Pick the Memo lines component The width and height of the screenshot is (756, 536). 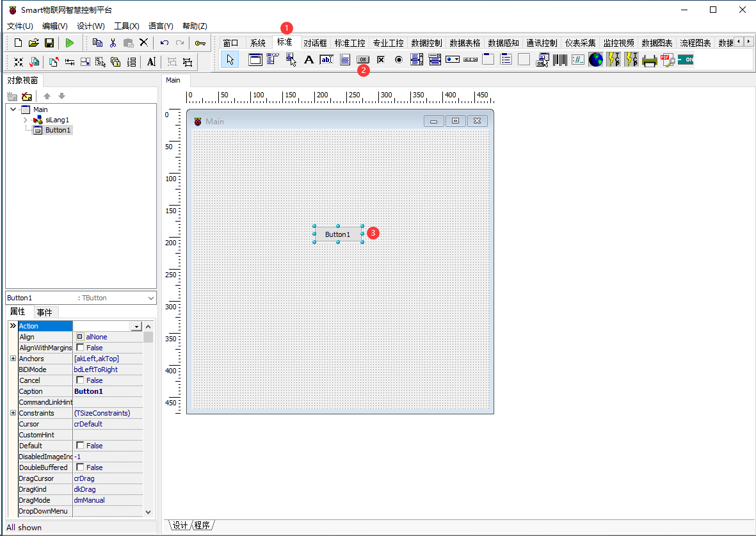[x=345, y=60]
